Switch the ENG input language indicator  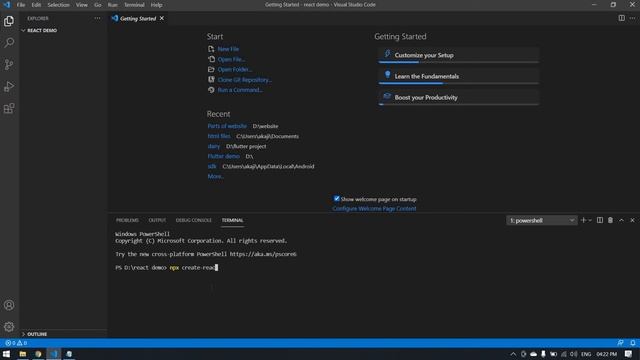click(586, 354)
